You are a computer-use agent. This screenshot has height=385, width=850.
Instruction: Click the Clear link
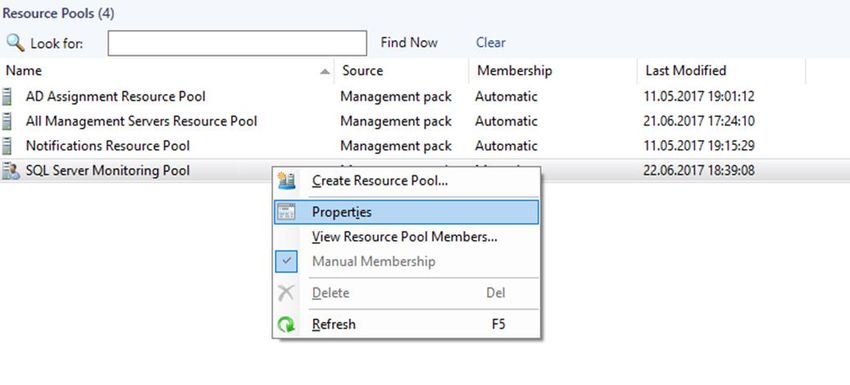pos(491,43)
